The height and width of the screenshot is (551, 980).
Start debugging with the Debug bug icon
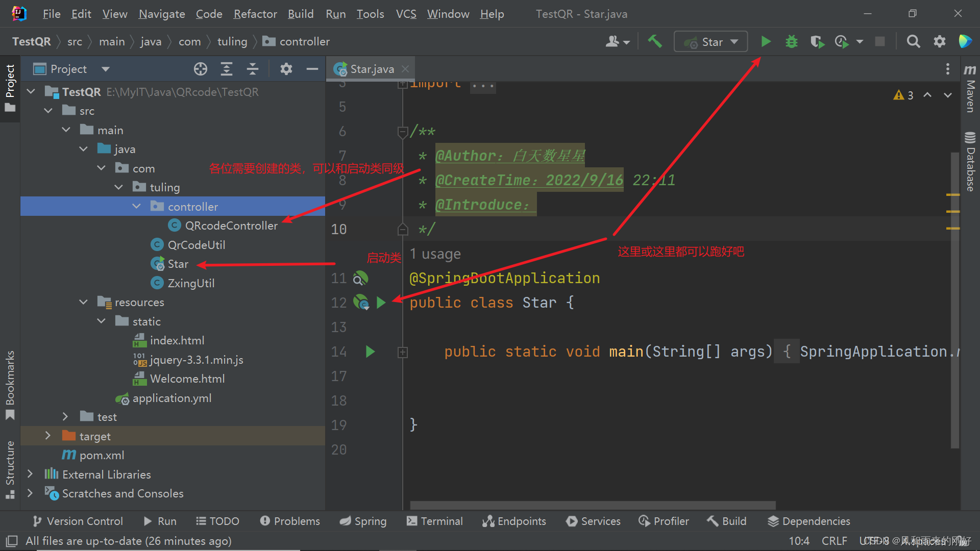(x=791, y=41)
